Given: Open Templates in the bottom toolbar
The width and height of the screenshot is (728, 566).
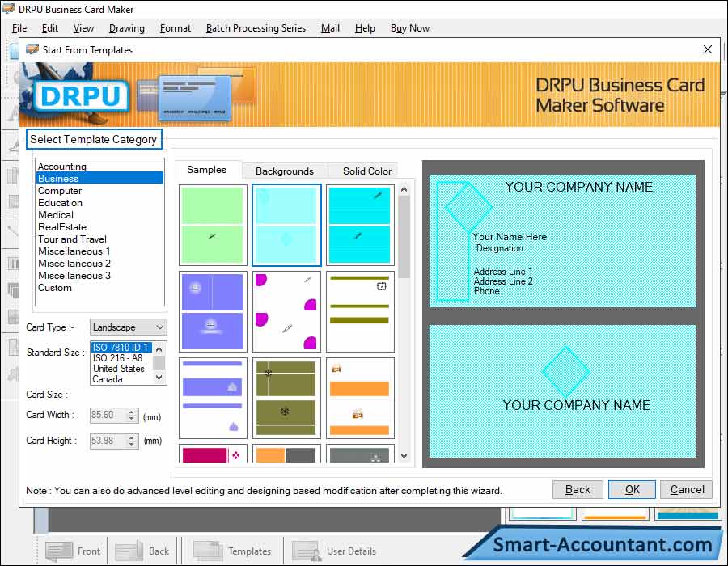Looking at the screenshot, I should point(232,551).
